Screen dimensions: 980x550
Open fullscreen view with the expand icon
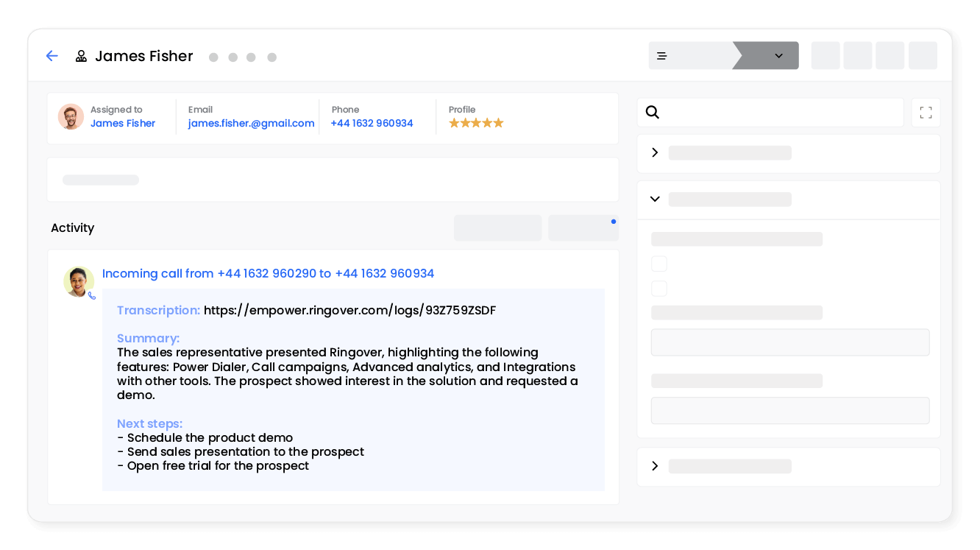(x=925, y=112)
